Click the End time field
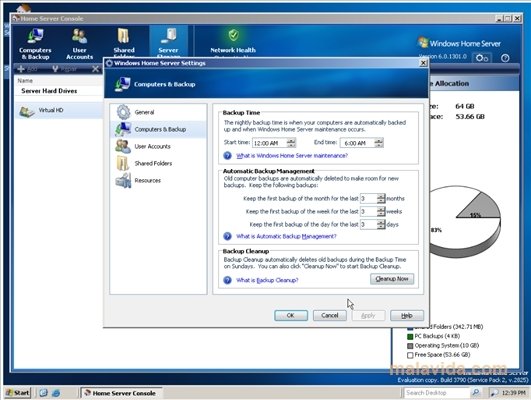Image resolution: width=531 pixels, height=400 pixels. click(x=358, y=143)
